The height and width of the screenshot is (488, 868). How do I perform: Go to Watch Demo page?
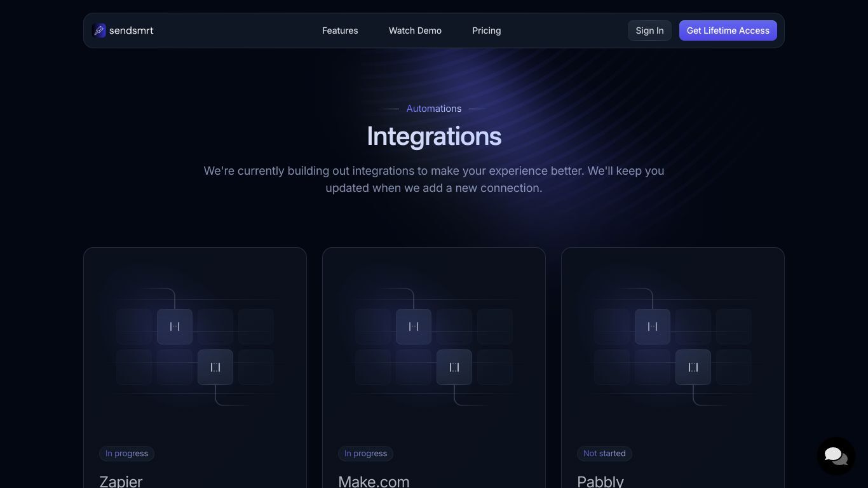click(415, 30)
